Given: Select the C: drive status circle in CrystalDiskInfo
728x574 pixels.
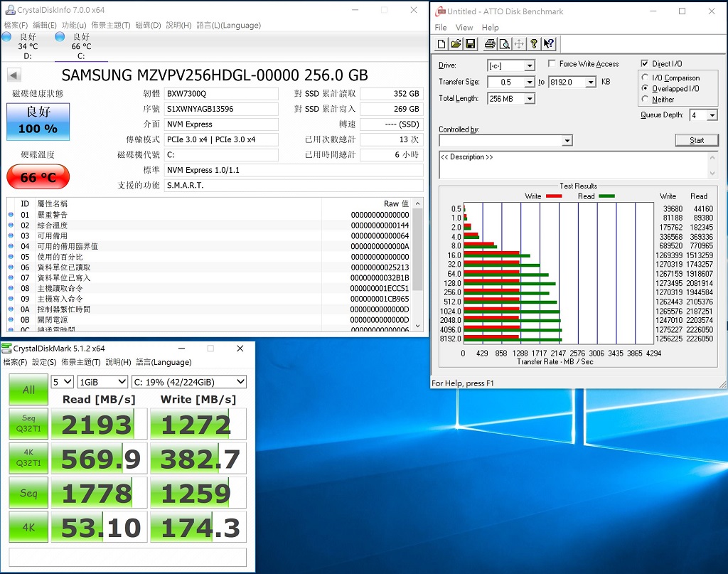Looking at the screenshot, I should tap(60, 37).
